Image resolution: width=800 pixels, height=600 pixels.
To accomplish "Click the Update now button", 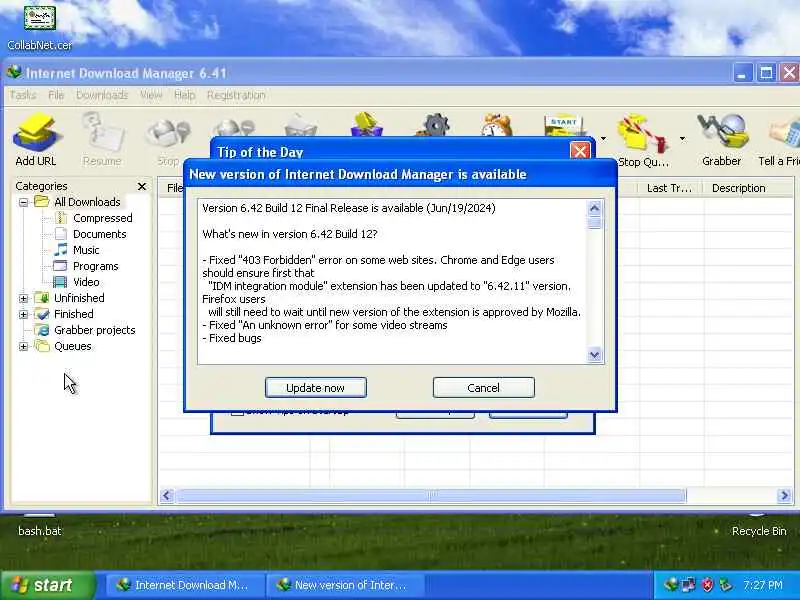I will click(315, 388).
